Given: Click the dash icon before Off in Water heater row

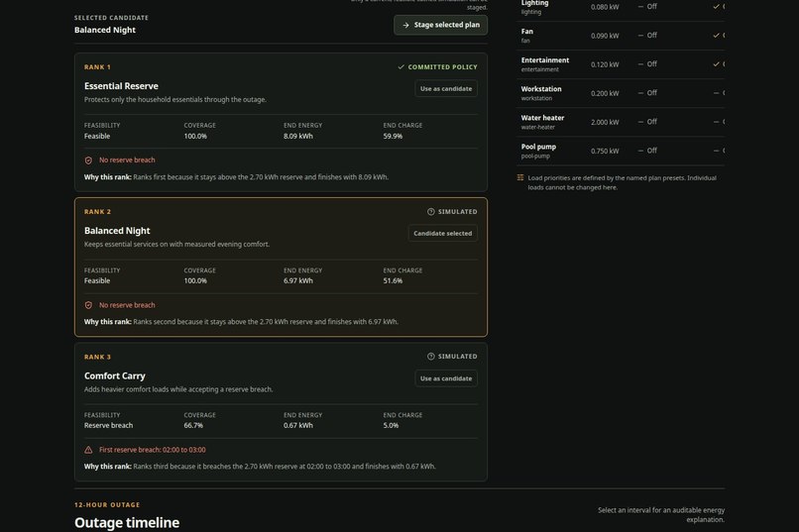Looking at the screenshot, I should 640,122.
